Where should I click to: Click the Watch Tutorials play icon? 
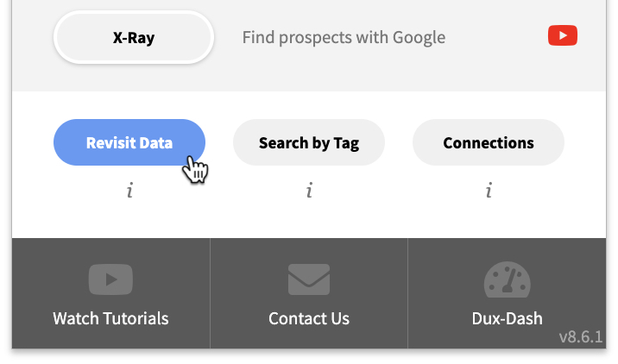110,279
